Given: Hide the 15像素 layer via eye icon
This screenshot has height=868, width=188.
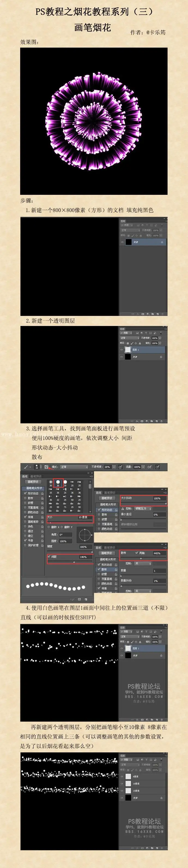Looking at the screenshot, I should (x=122, y=791).
